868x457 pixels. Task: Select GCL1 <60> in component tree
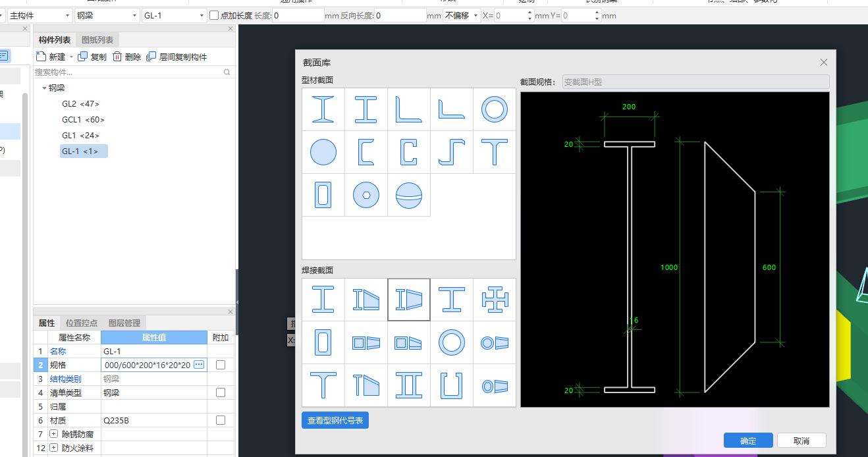click(83, 120)
